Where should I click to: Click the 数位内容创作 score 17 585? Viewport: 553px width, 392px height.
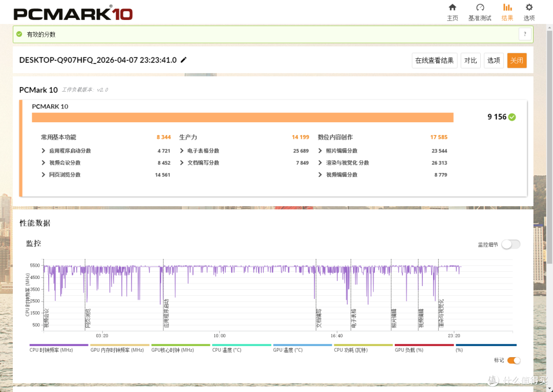click(439, 137)
